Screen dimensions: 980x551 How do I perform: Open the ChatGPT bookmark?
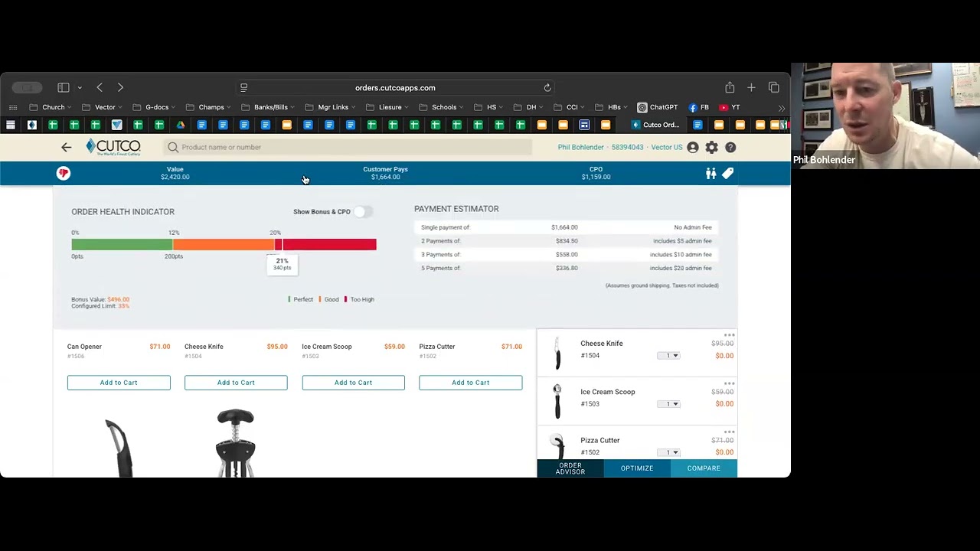point(658,108)
